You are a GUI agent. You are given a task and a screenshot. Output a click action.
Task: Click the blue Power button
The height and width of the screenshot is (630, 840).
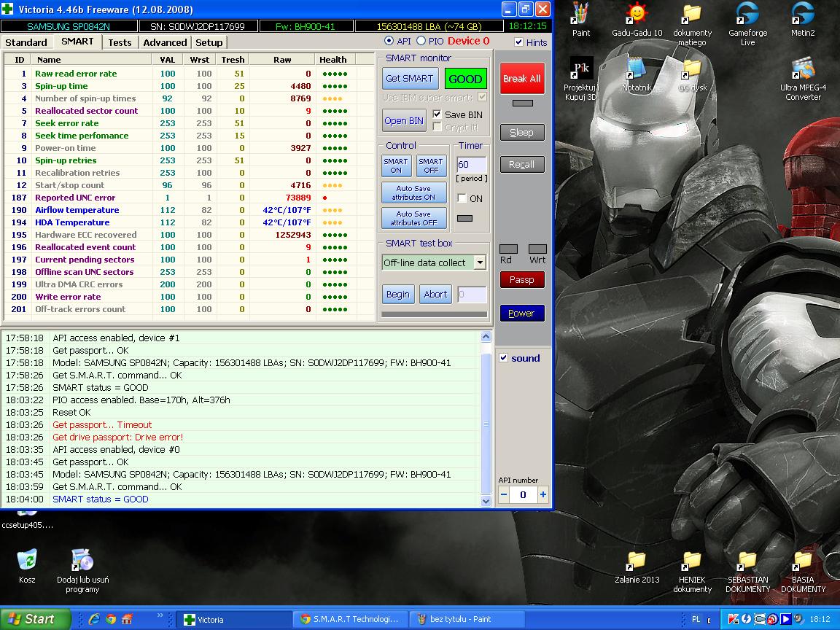(522, 314)
